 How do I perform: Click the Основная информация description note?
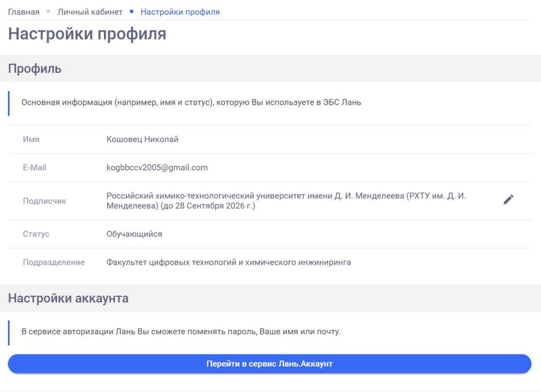191,103
